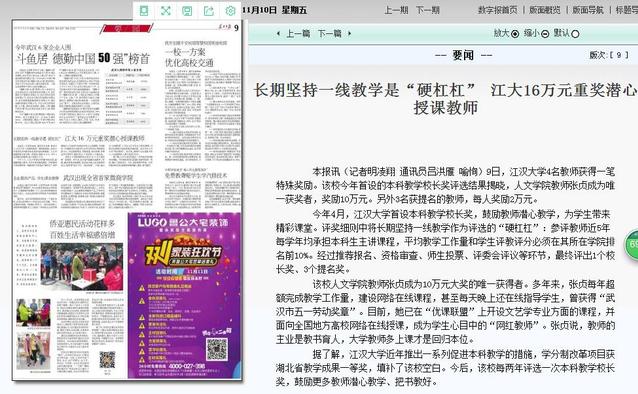Click the 斗鱼居德勤中国50强榜首 headline on page
This screenshot has width=638, height=394.
83,59
